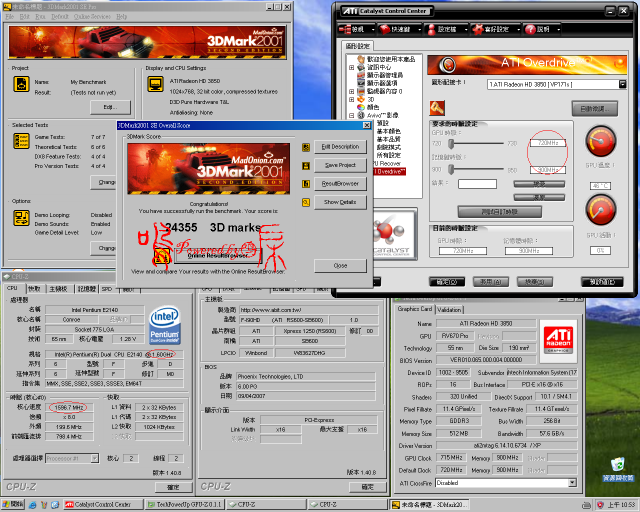This screenshot has height=512, width=640.
Task: Switch to TechPowerUp GPU-Z taskbar button
Action: pos(184,505)
